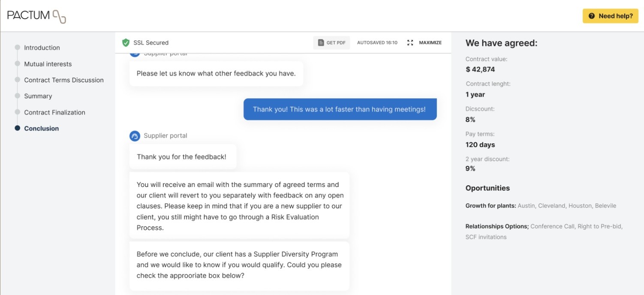Screen dimensions: 644x295
Task: Select the Summary step
Action: 38,96
